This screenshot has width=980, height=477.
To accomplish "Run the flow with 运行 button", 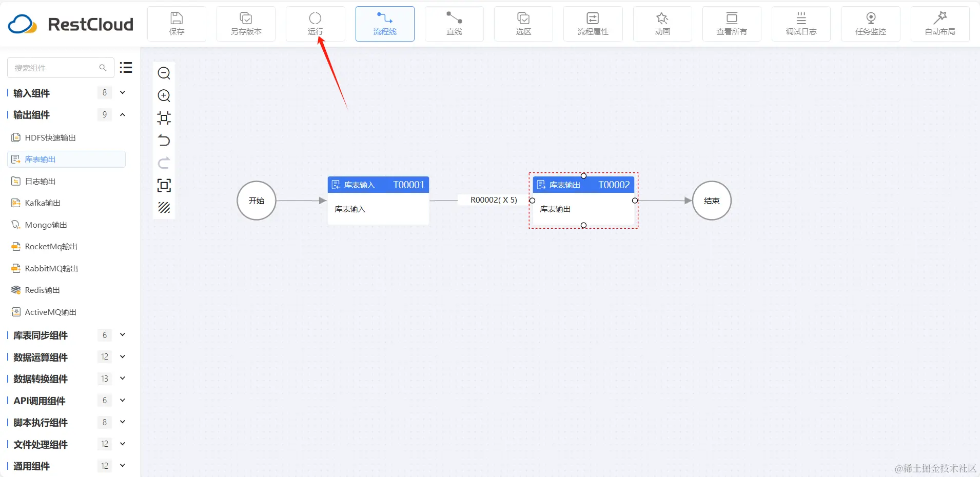I will coord(315,24).
